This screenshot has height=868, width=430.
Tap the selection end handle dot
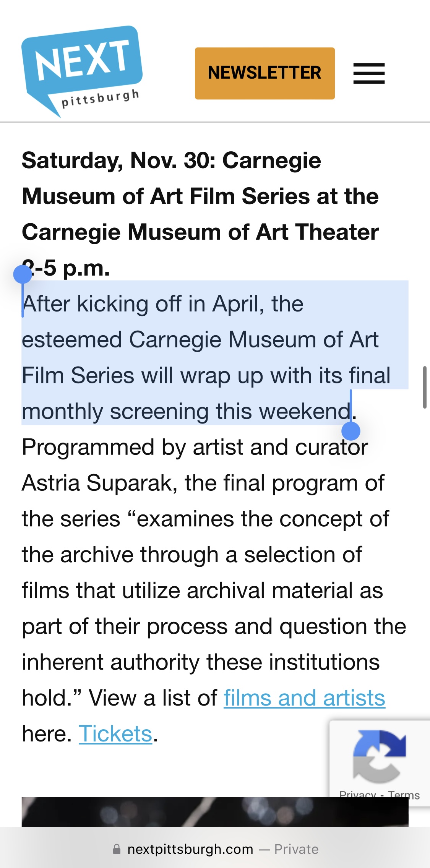coord(350,431)
